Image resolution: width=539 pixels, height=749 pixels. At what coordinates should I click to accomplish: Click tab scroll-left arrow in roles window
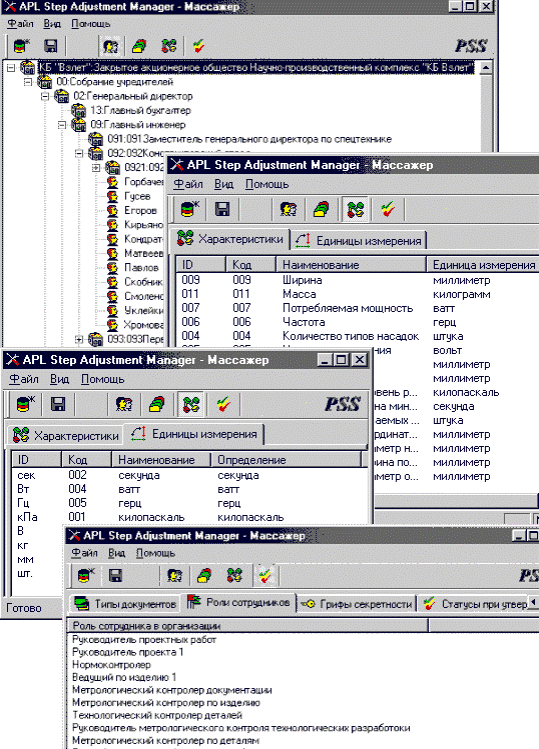(x=533, y=601)
